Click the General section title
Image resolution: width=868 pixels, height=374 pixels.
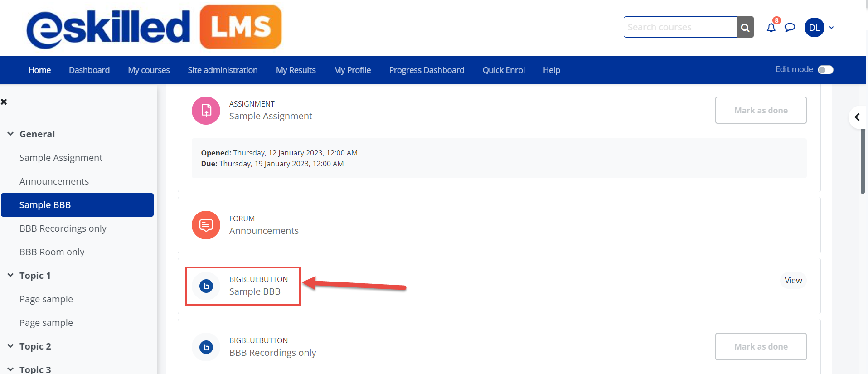(37, 134)
